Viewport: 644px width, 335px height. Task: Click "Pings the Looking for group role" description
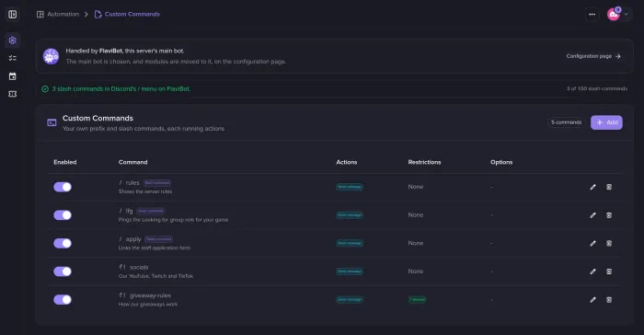point(173,220)
